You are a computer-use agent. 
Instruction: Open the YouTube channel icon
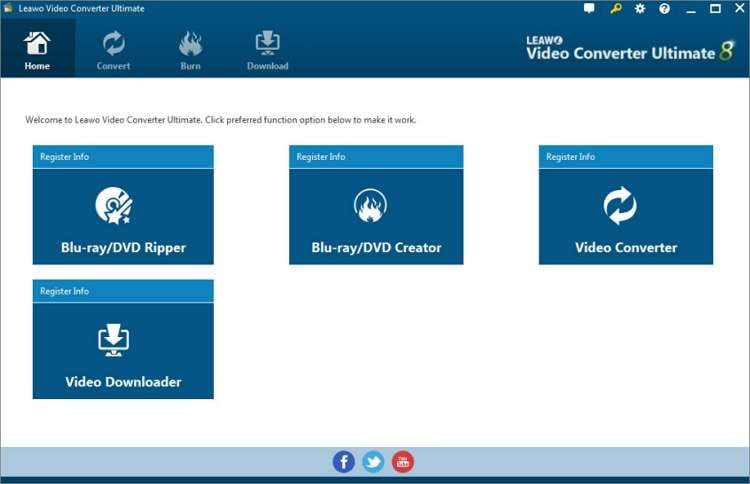pos(403,462)
